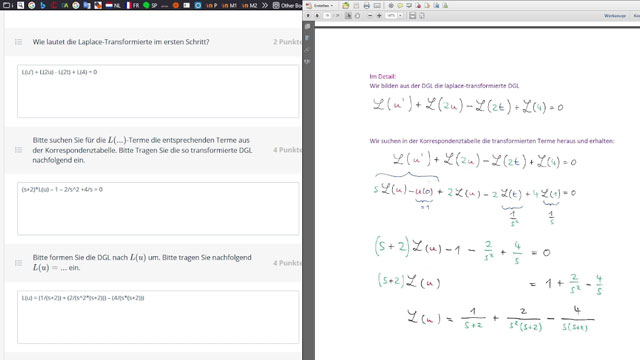Click 'Wir suchen in der Korrespondenztabelle' line
Viewport: 640px width, 360px height.
click(x=492, y=141)
